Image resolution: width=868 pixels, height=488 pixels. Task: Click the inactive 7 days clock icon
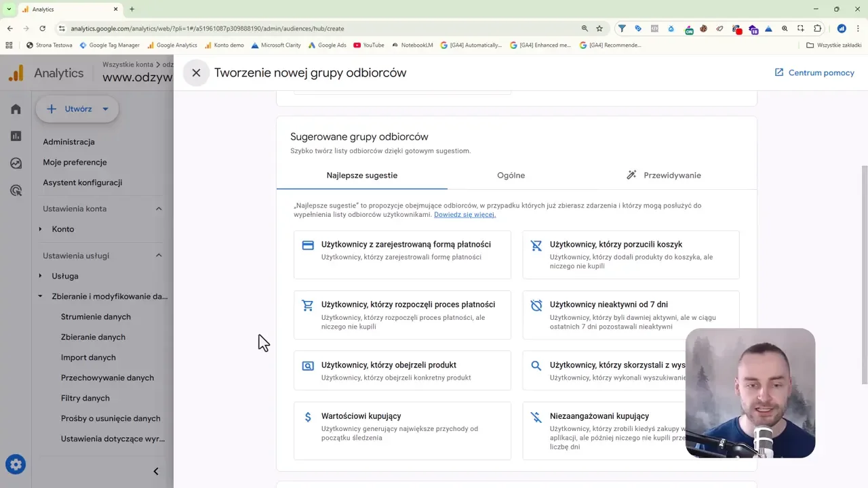click(x=536, y=306)
